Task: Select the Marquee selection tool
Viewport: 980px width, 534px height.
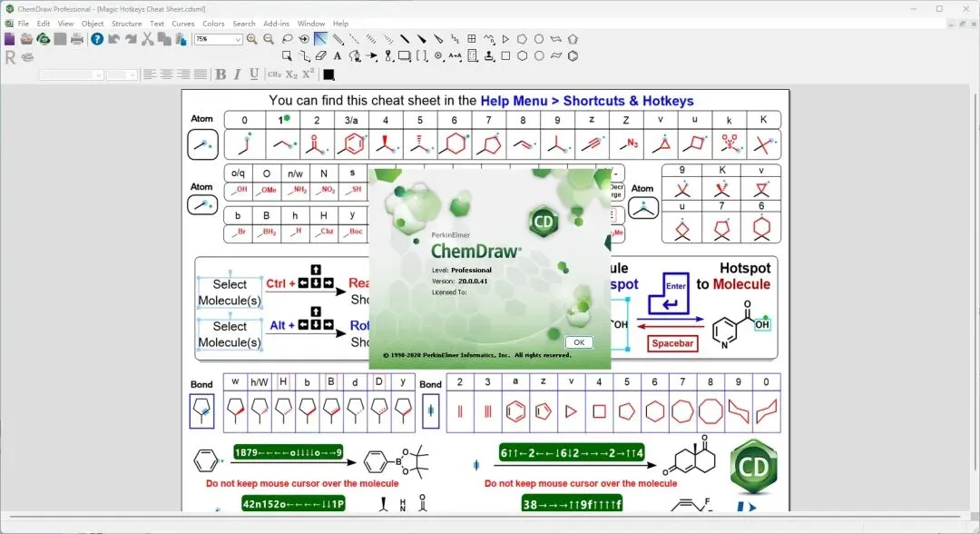Action: pyautogui.click(x=287, y=55)
